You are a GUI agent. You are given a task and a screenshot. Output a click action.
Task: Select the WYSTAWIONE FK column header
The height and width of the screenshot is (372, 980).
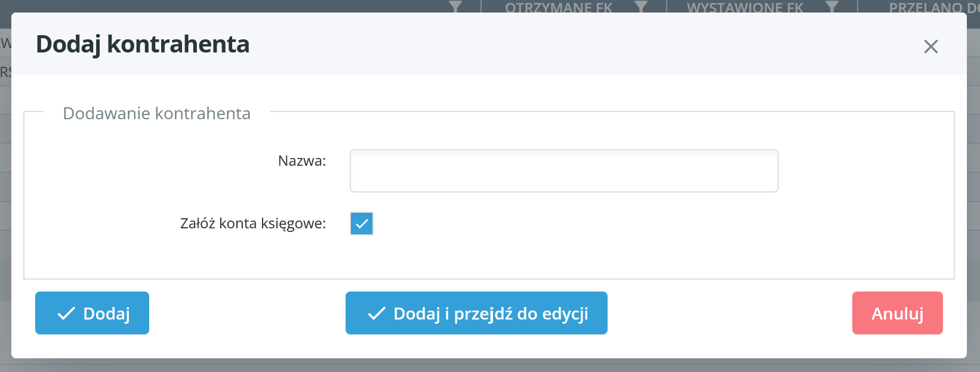tap(745, 7)
